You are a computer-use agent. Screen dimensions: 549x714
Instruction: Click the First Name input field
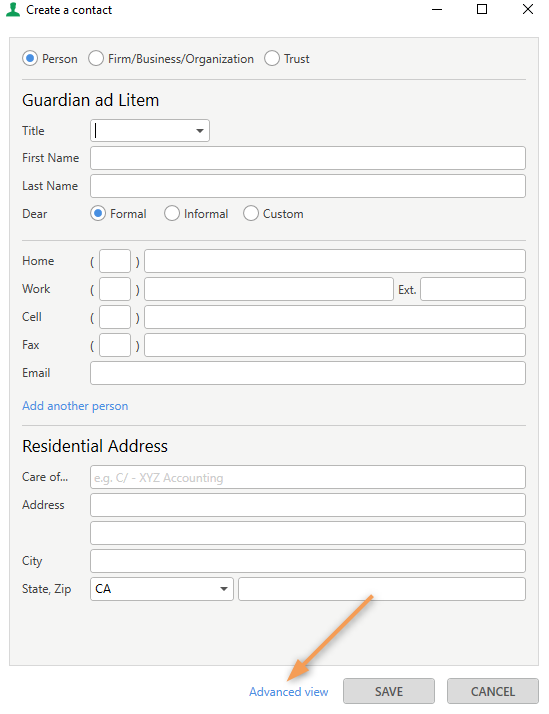(x=308, y=158)
